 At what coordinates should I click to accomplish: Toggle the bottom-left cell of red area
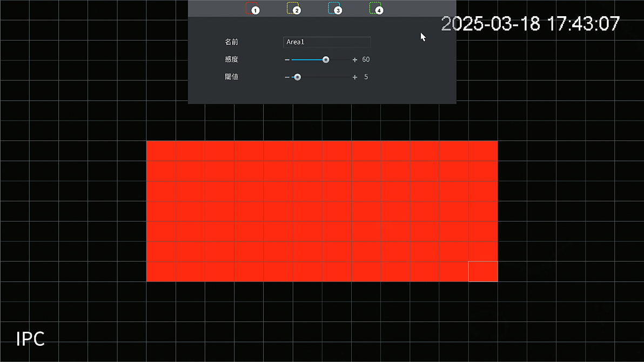point(161,271)
